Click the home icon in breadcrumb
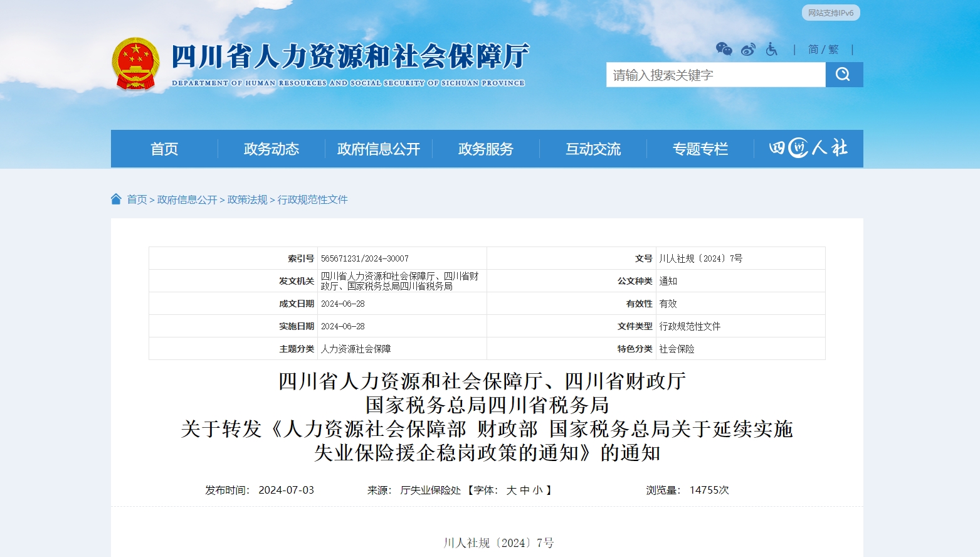980x557 pixels. coord(116,199)
